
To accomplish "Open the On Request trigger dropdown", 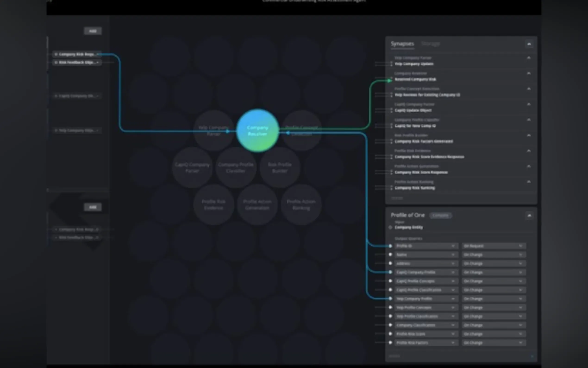I will [494, 246].
